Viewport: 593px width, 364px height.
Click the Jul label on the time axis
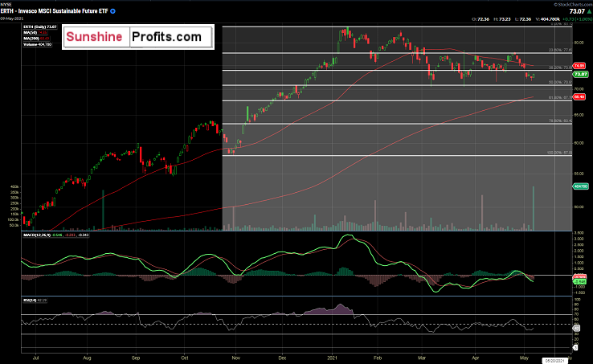pos(36,358)
